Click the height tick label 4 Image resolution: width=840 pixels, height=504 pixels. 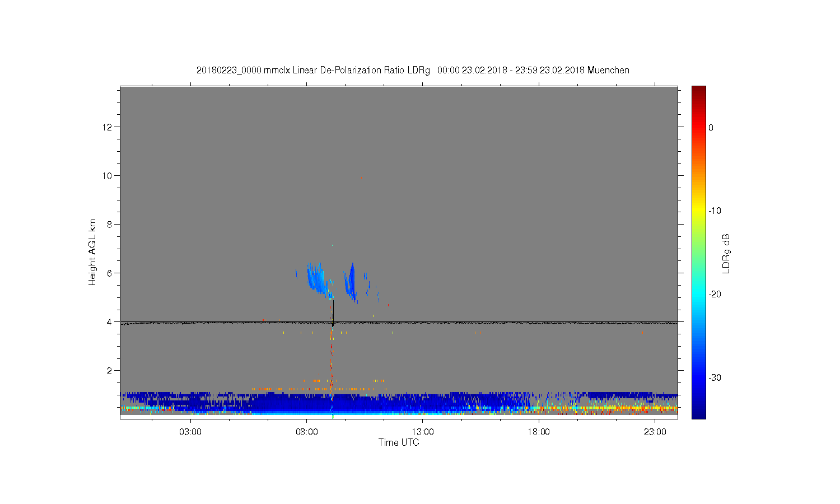(x=110, y=322)
